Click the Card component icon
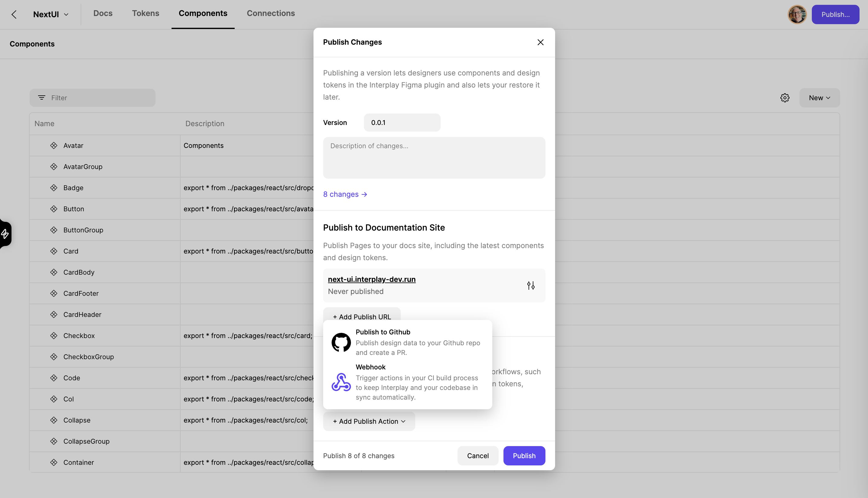This screenshot has height=498, width=868. [x=54, y=251]
